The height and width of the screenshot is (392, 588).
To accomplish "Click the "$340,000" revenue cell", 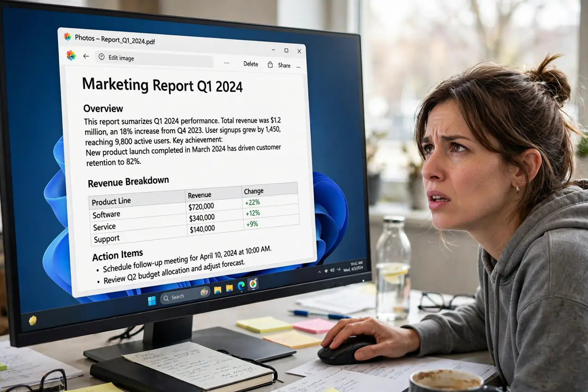I will [x=202, y=218].
